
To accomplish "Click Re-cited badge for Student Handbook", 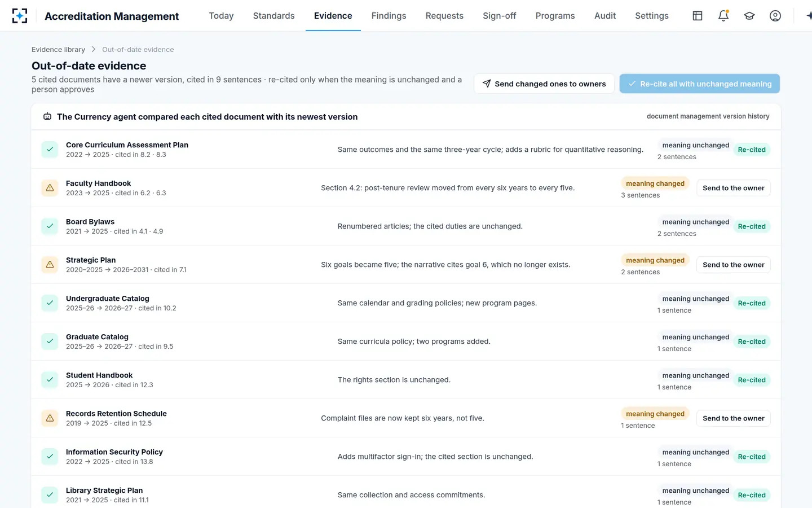I will [752, 380].
